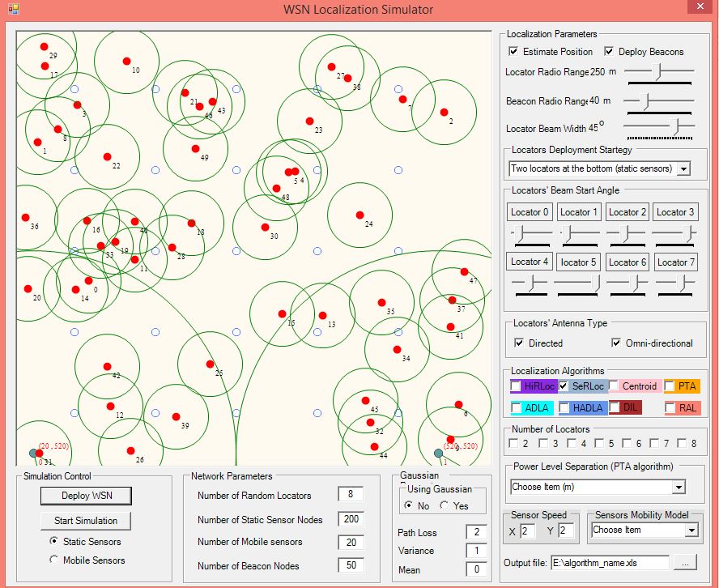Click the browse button beside output file

point(686,562)
